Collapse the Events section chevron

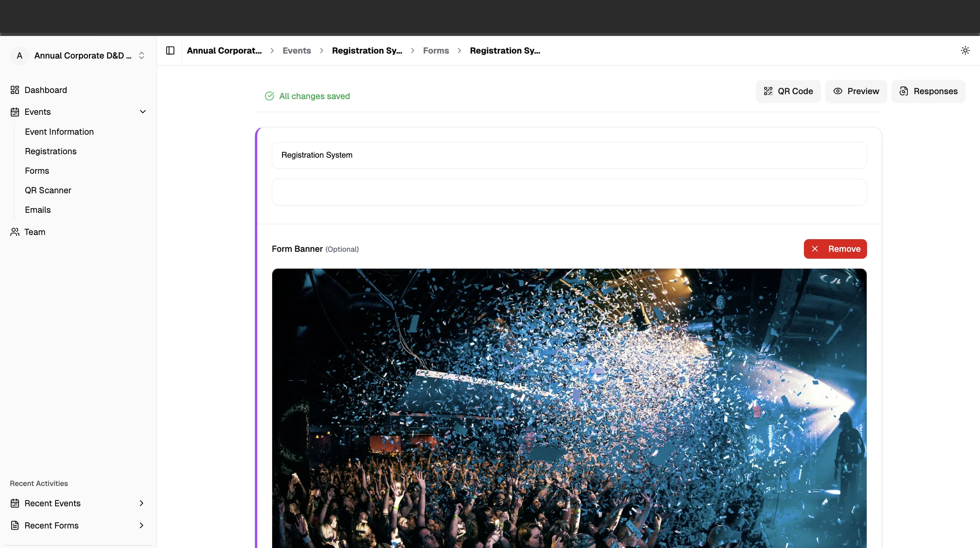142,112
